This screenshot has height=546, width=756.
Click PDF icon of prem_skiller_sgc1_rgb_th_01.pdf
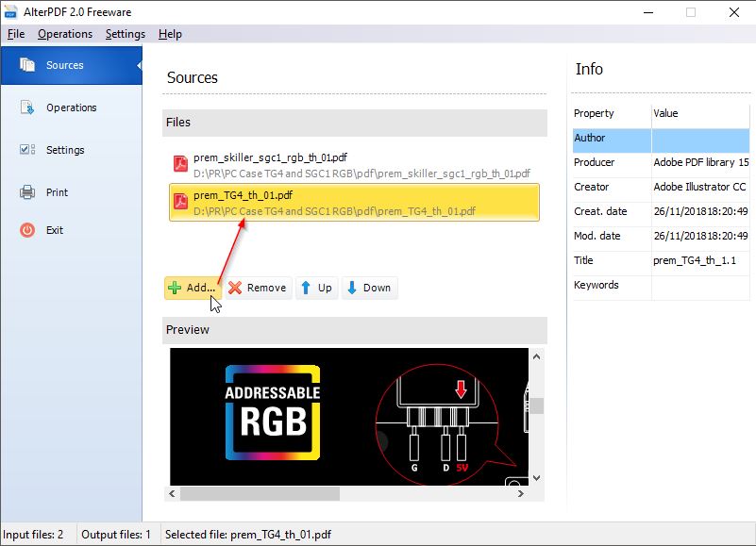(x=181, y=163)
